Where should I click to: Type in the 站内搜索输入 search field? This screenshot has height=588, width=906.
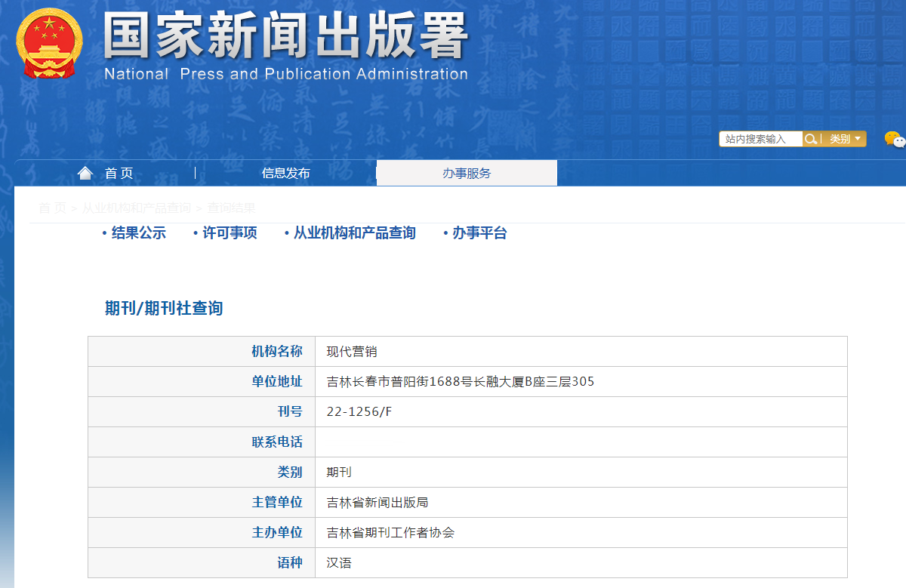coord(760,139)
